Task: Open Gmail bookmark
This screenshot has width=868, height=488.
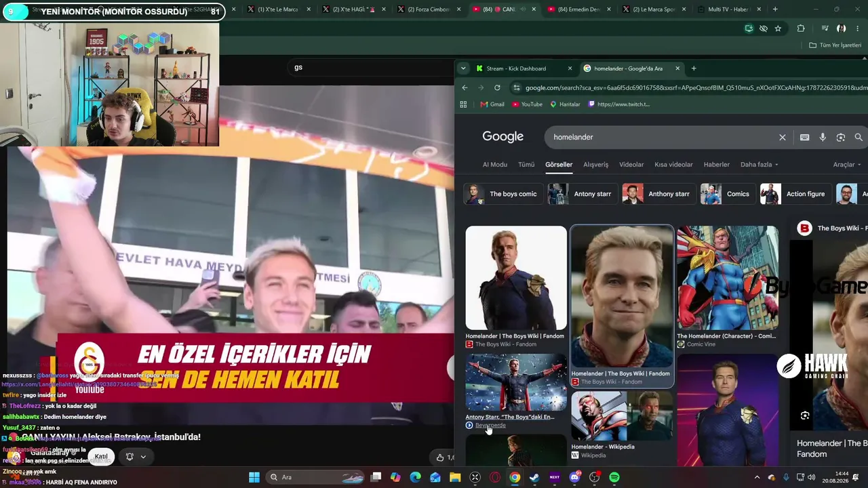Action: (x=492, y=104)
